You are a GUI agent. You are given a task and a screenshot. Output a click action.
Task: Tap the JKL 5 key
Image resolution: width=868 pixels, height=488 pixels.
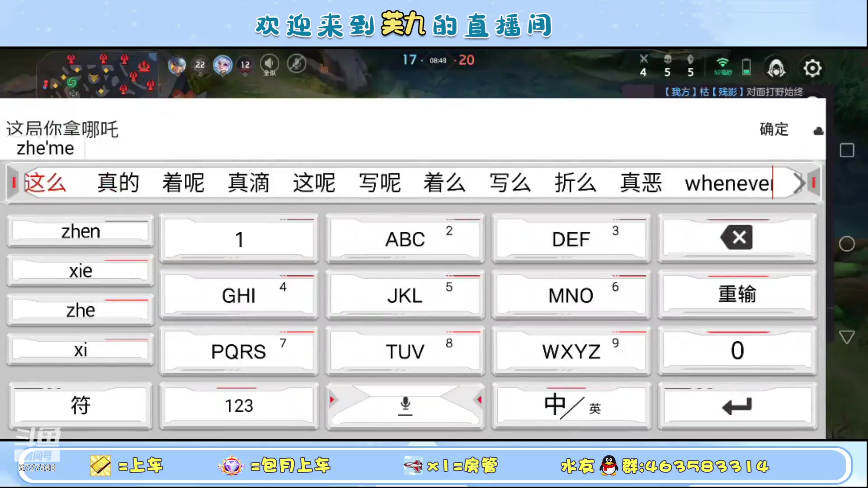[x=405, y=295]
